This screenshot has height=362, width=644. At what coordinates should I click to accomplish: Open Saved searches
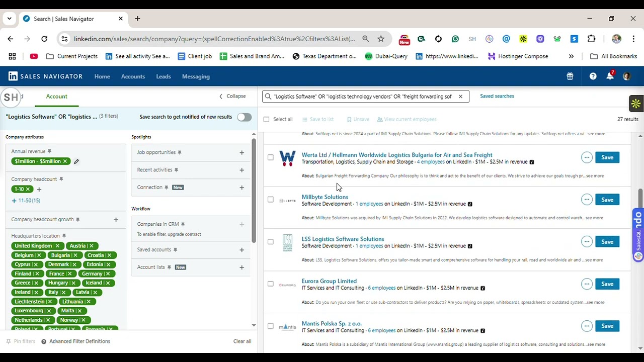(x=497, y=96)
